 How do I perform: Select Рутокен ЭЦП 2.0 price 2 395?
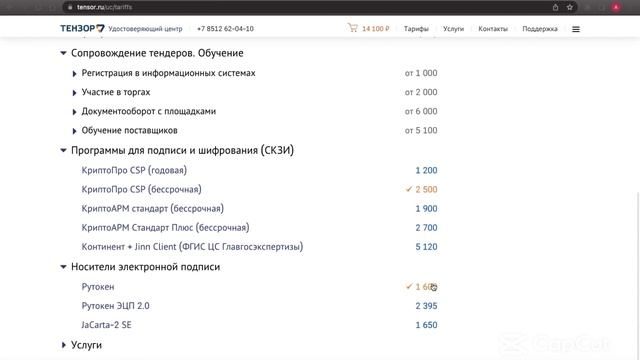click(x=426, y=306)
